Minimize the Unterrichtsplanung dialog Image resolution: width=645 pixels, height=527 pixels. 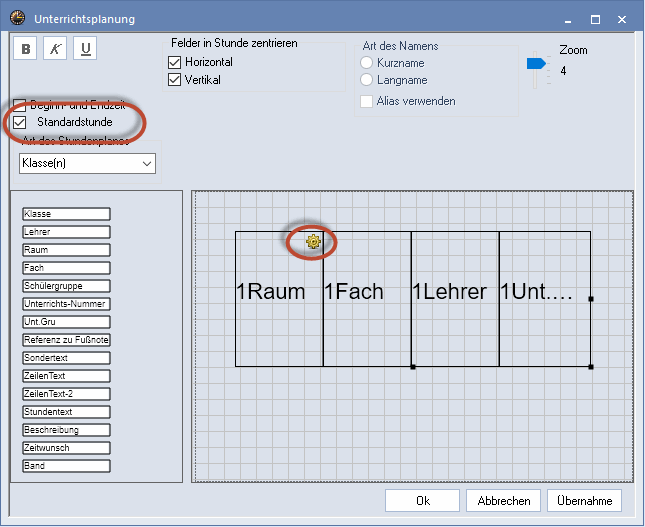tap(568, 19)
